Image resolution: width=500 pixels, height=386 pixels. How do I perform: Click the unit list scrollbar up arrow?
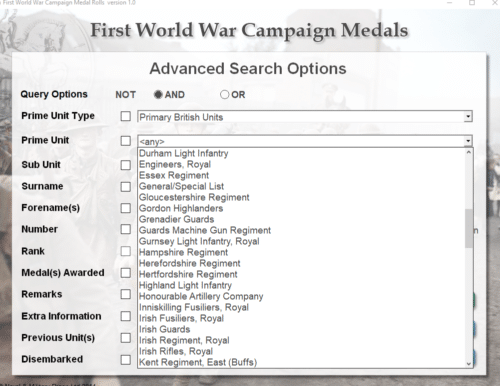[469, 152]
